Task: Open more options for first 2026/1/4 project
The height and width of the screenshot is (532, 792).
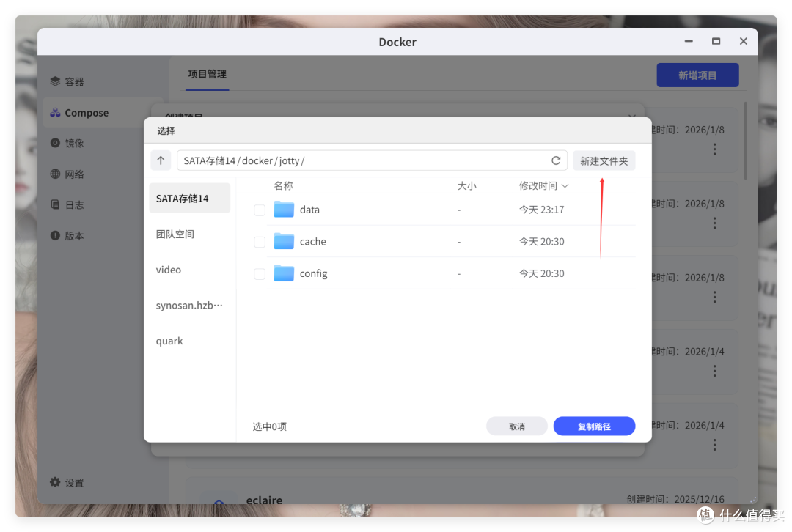Action: [714, 371]
